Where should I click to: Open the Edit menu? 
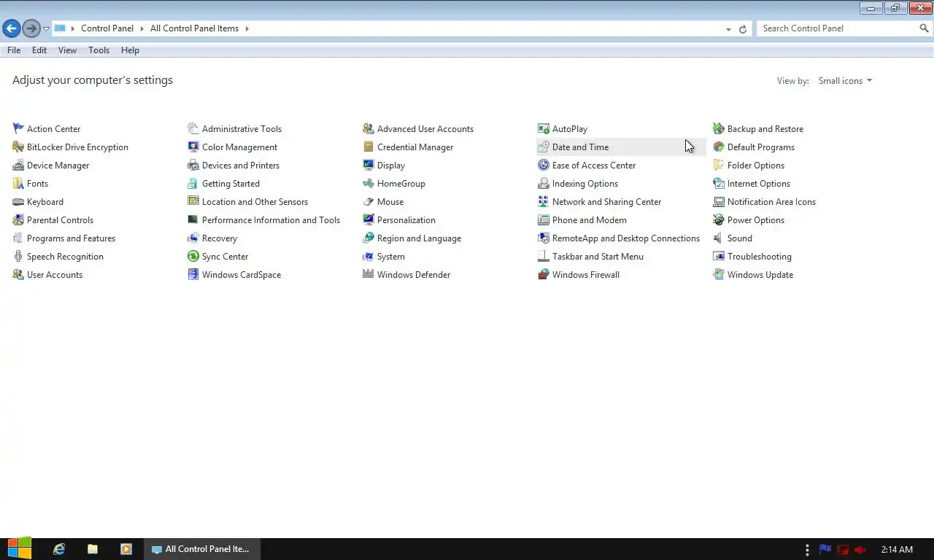[x=39, y=50]
